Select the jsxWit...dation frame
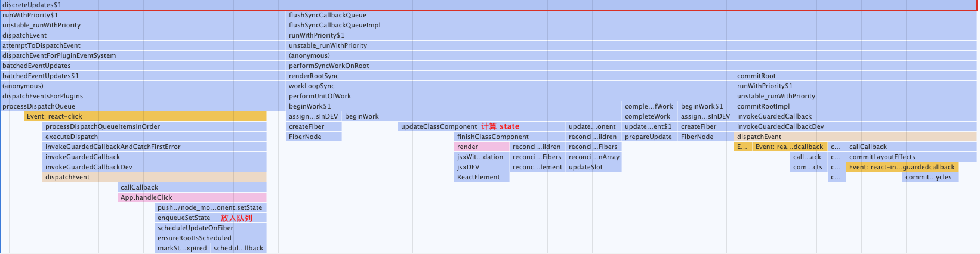The image size is (980, 254). point(482,157)
